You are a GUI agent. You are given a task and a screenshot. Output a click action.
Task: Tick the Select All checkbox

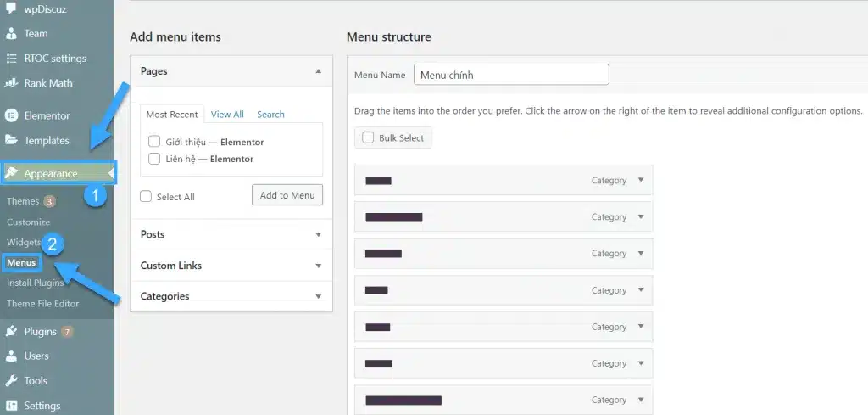pyautogui.click(x=146, y=197)
